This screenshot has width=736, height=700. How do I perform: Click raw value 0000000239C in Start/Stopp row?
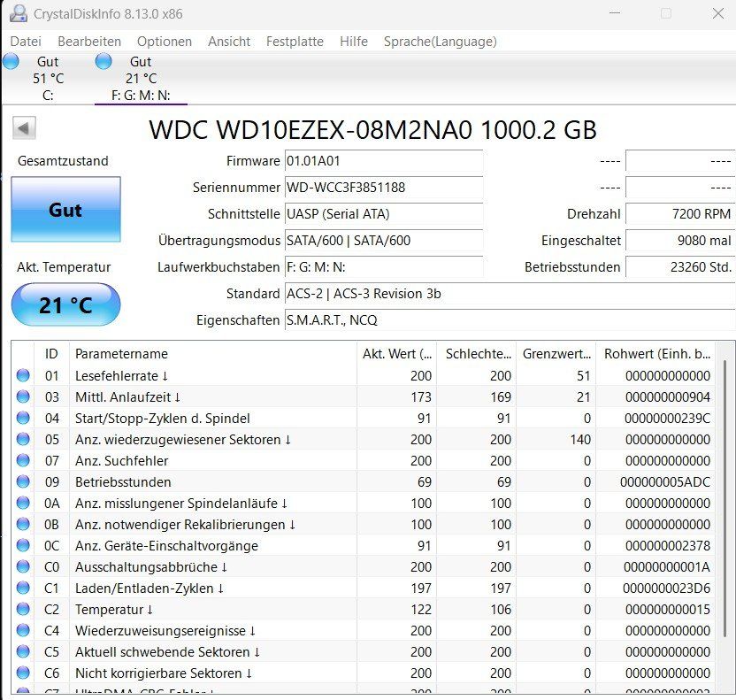667,419
